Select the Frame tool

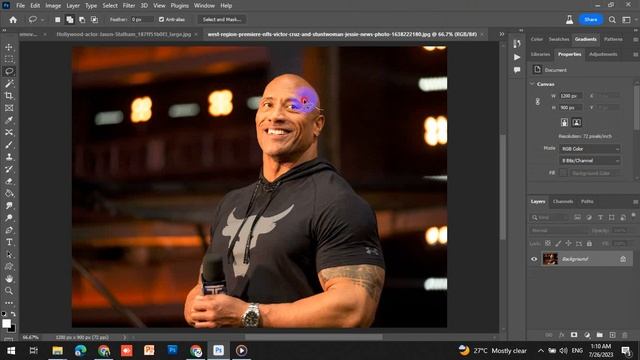pos(9,108)
